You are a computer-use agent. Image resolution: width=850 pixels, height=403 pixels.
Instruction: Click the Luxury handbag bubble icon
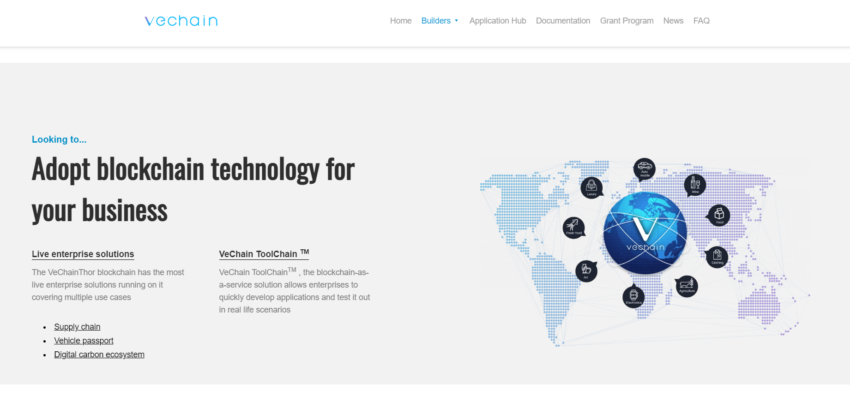(591, 188)
